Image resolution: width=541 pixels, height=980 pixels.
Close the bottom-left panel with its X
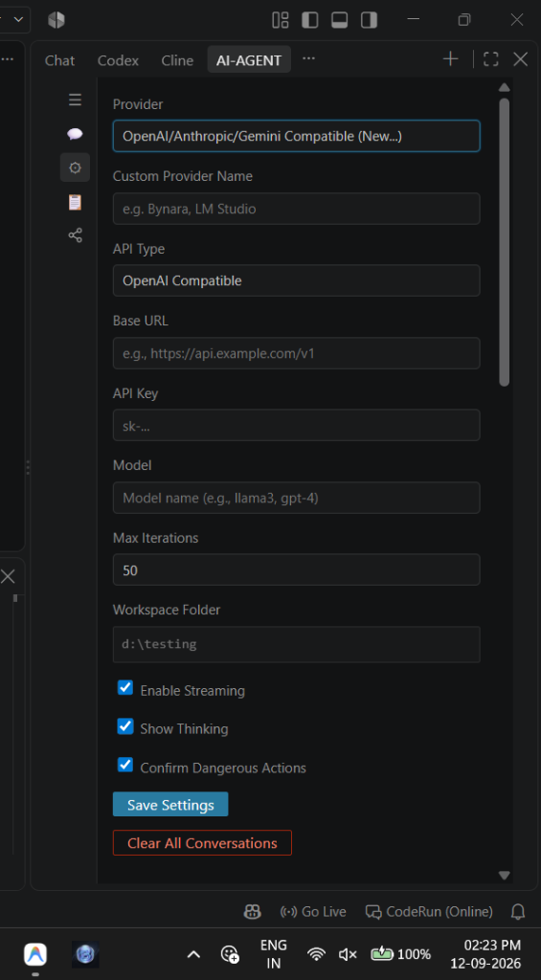(8, 576)
